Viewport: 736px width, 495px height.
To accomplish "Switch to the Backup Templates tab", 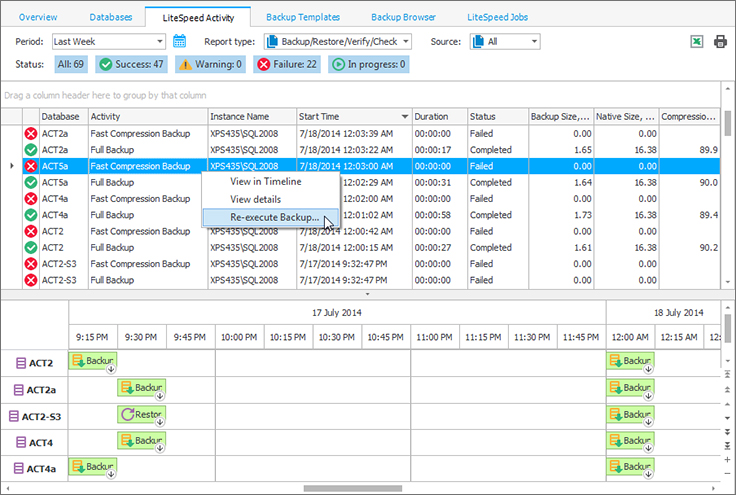I will pyautogui.click(x=299, y=17).
